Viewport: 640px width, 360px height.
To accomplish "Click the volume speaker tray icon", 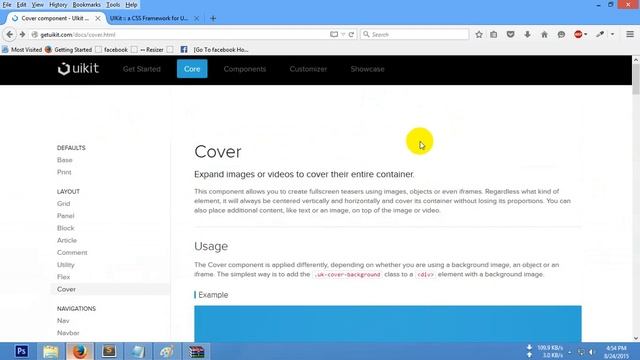I will 591,352.
